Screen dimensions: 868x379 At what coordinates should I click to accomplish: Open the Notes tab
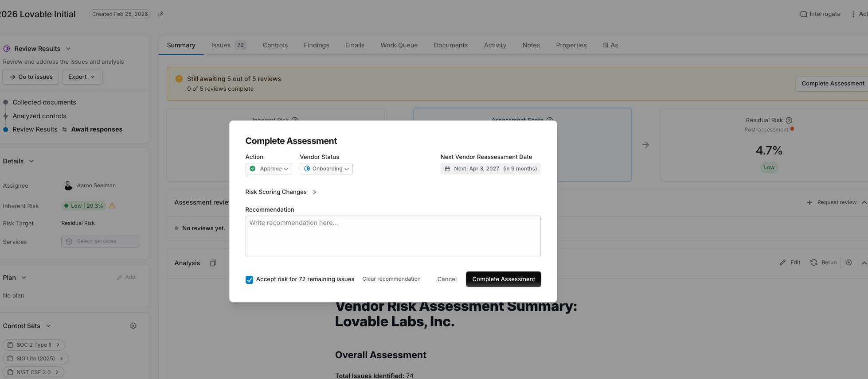(531, 45)
